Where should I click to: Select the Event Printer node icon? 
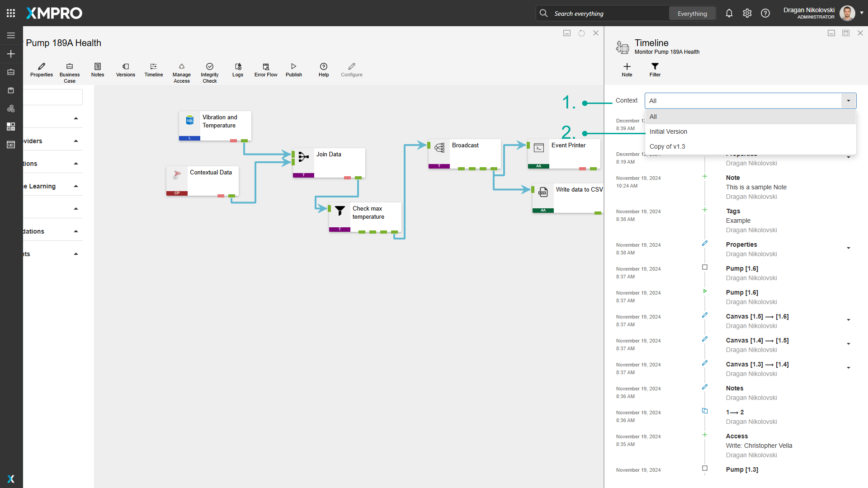pos(539,148)
